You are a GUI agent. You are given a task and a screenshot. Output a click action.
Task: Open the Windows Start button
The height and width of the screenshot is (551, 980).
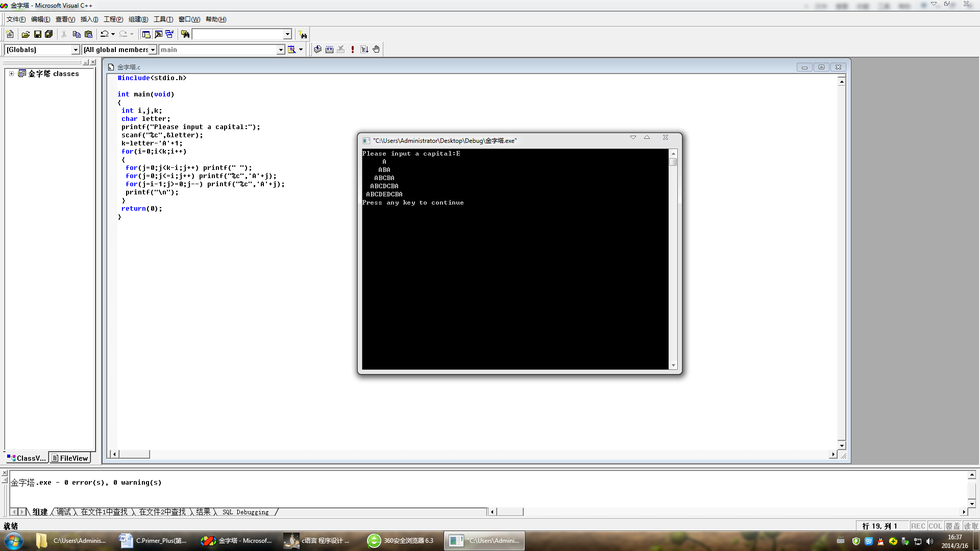14,541
